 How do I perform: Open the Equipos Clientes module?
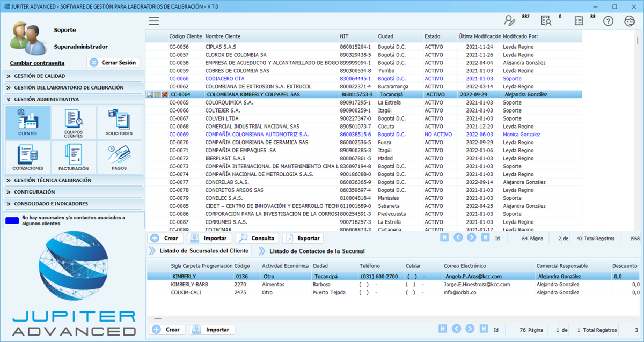click(74, 122)
